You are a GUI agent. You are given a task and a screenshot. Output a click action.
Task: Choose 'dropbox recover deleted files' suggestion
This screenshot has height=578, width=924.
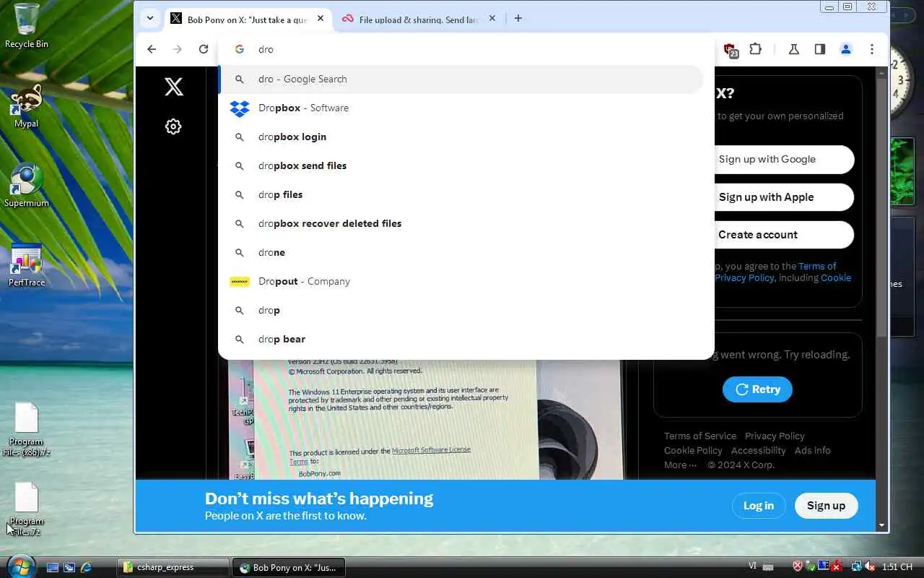461,223
